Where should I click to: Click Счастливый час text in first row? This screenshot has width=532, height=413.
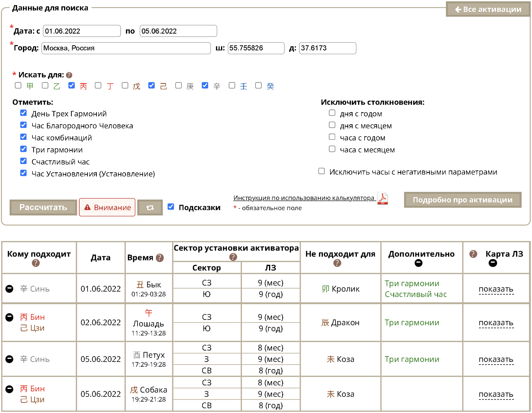[416, 294]
